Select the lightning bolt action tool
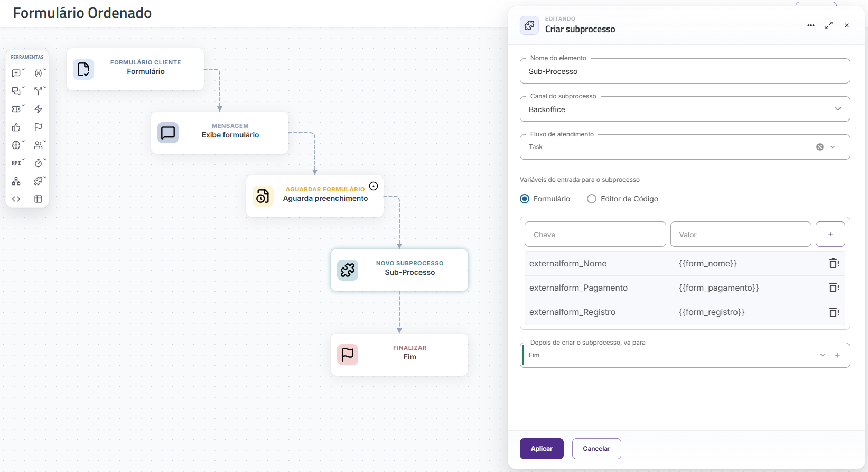Screen dimensions: 868x472 click(x=39, y=109)
